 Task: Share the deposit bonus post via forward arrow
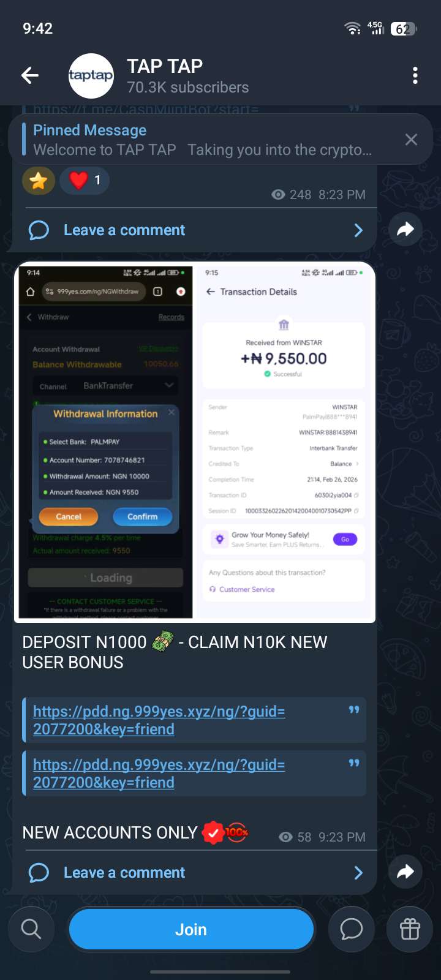point(405,872)
